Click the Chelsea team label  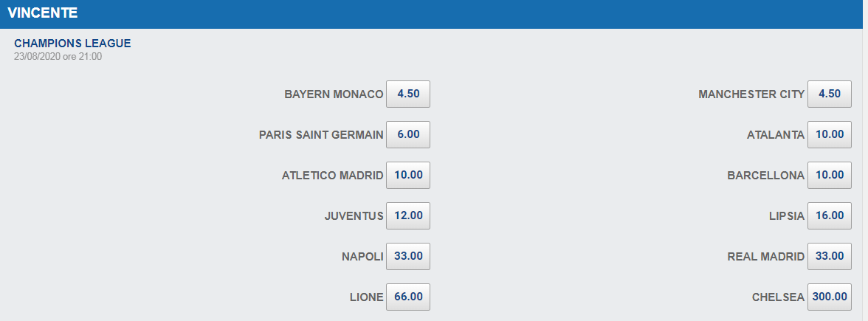(778, 297)
